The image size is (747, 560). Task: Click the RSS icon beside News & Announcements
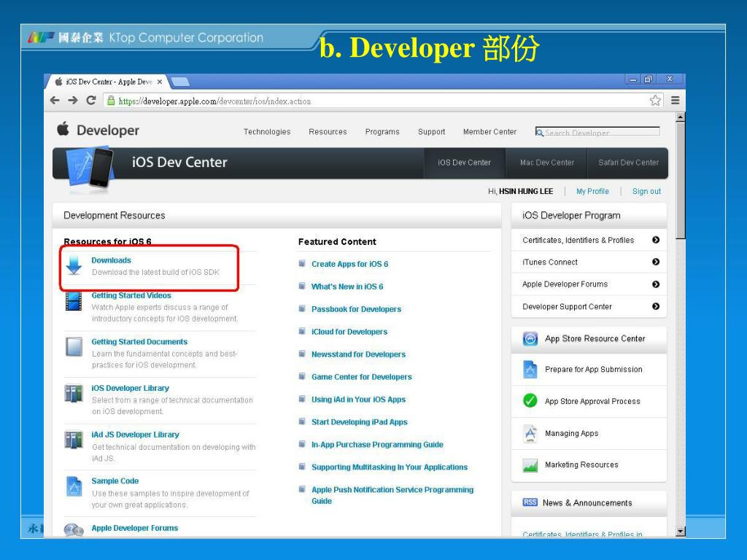tap(530, 502)
